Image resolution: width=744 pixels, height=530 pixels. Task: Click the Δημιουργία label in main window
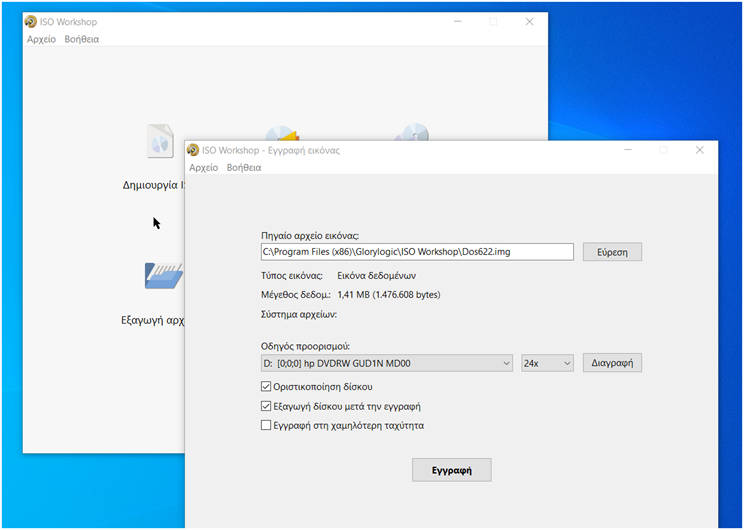pyautogui.click(x=153, y=185)
